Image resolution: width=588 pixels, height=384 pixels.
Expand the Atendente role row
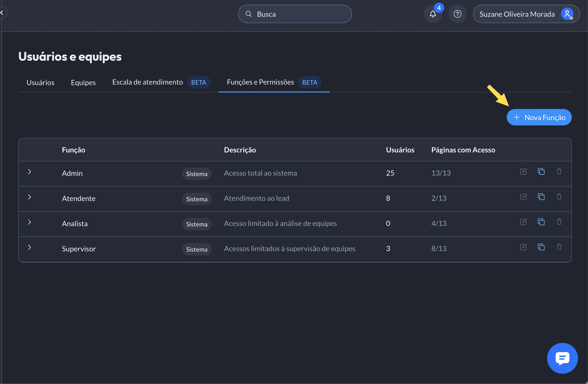click(x=30, y=197)
